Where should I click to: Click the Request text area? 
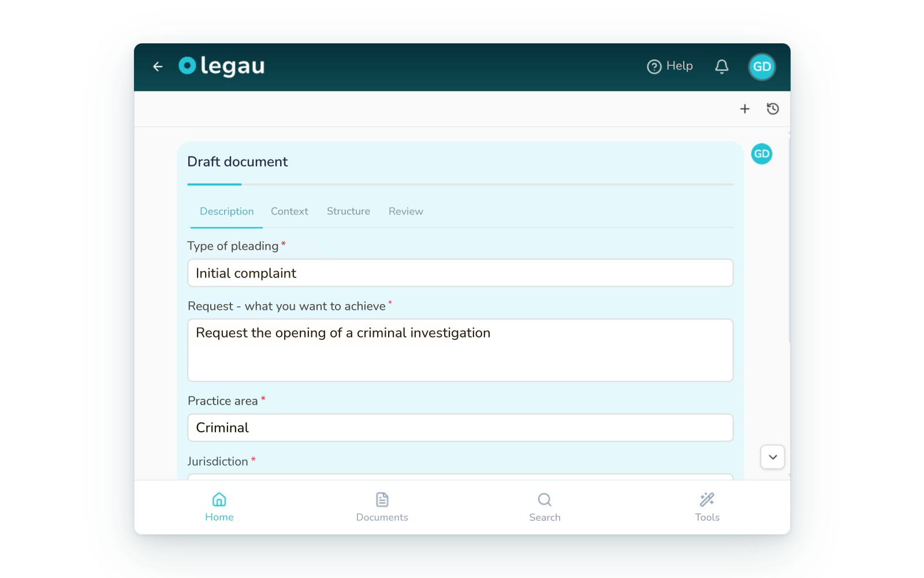(x=460, y=350)
